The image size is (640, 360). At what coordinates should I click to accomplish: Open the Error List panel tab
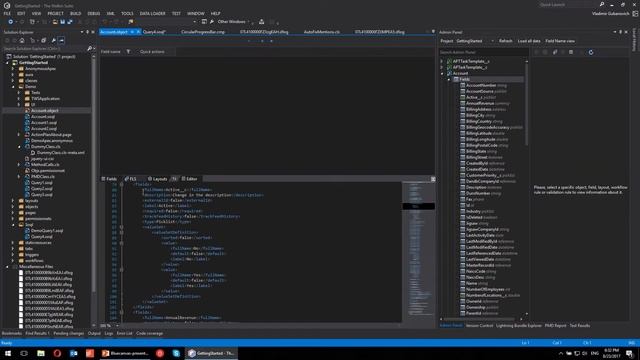pyautogui.click(x=124, y=333)
